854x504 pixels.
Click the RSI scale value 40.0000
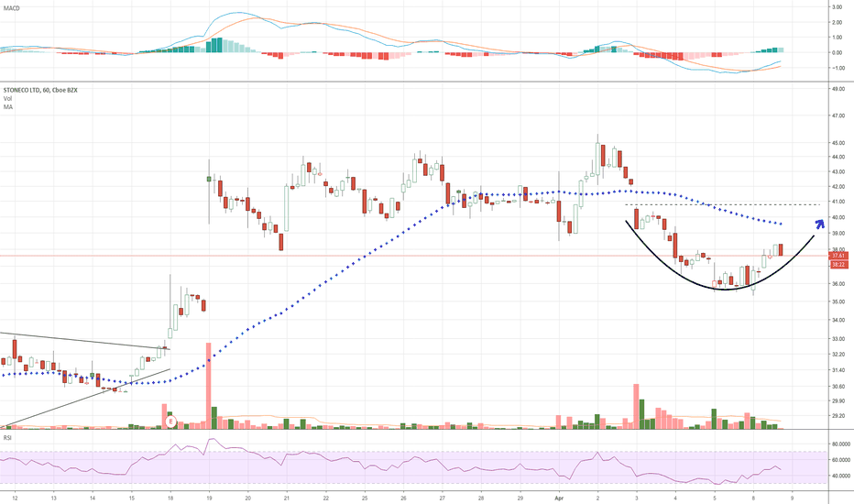pyautogui.click(x=840, y=476)
